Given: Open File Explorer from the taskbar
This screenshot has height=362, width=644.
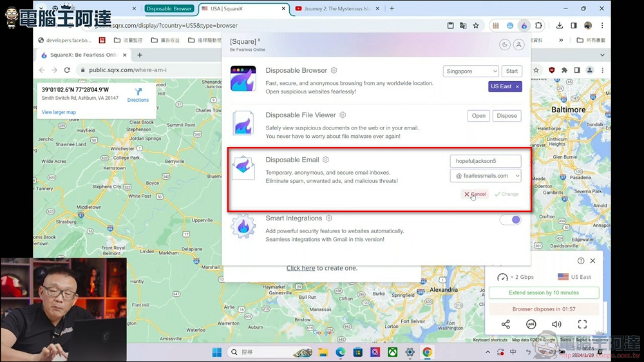Looking at the screenshot, I should (x=323, y=352).
